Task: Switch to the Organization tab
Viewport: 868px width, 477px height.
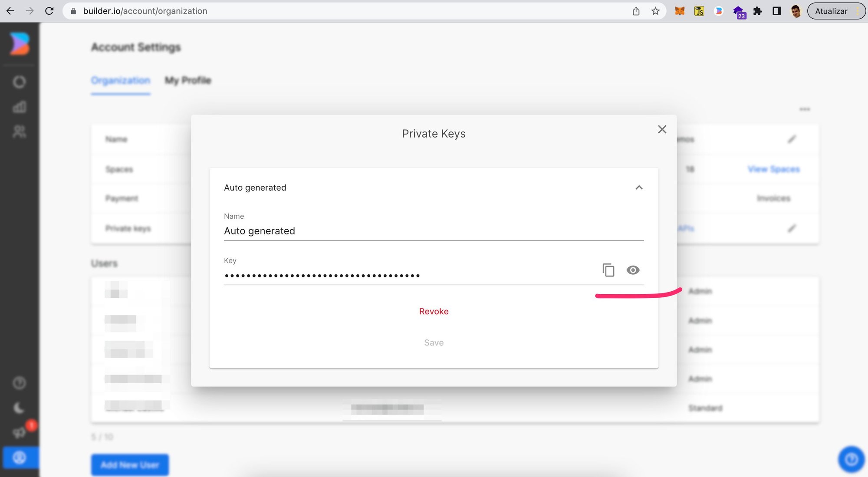Action: tap(120, 80)
